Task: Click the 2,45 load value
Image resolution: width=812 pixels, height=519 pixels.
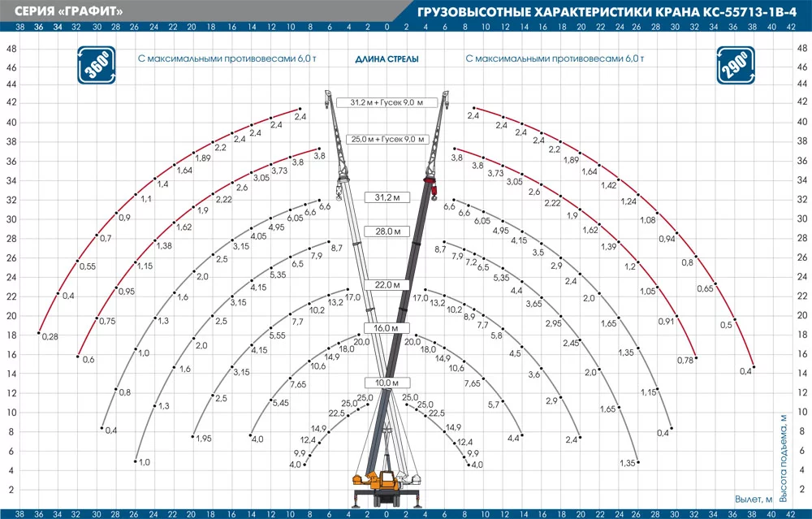Action: coord(571,344)
